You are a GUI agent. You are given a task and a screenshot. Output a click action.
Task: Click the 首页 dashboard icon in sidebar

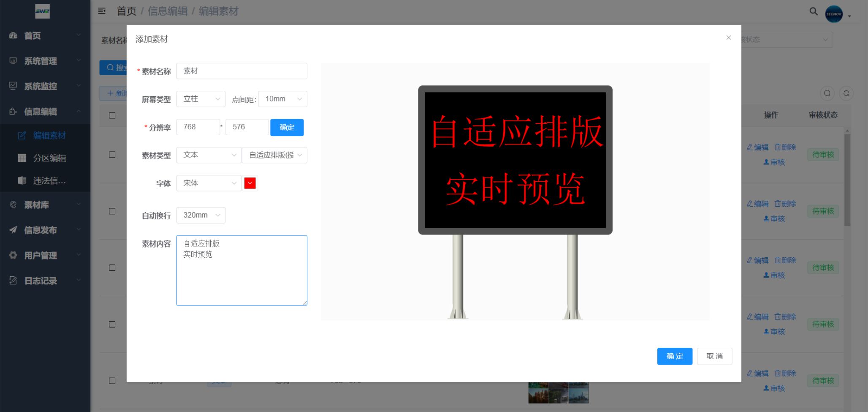[14, 35]
